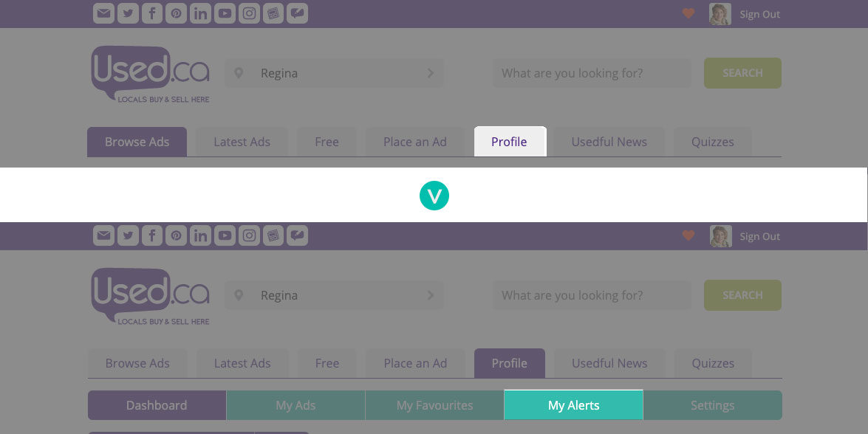This screenshot has height=434, width=868.
Task: Expand the Regina location selector in the upper page
Action: tap(334, 73)
